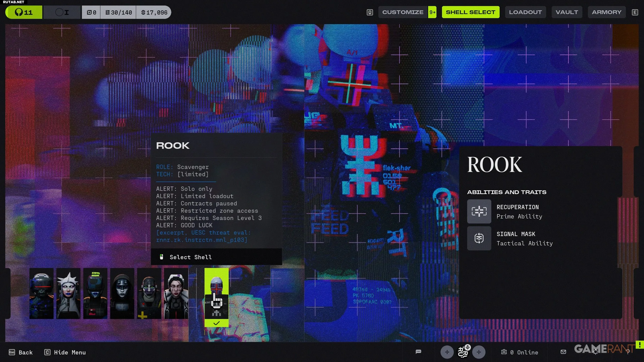This screenshot has height=362, width=644.
Task: Click the help question mark icon
Action: pos(628,352)
